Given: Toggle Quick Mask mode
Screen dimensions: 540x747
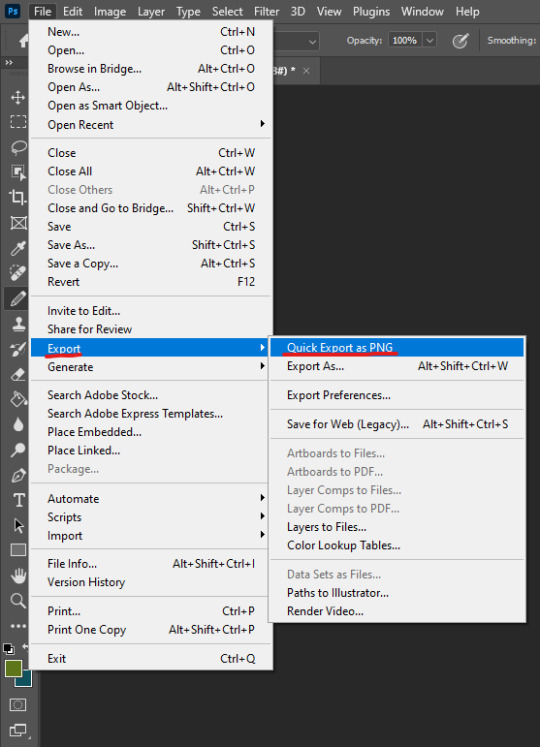Looking at the screenshot, I should (x=18, y=705).
